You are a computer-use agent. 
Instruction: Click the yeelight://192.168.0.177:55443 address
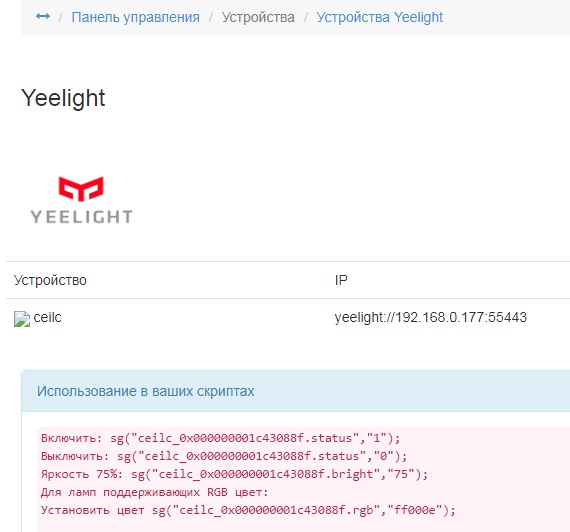(x=430, y=317)
